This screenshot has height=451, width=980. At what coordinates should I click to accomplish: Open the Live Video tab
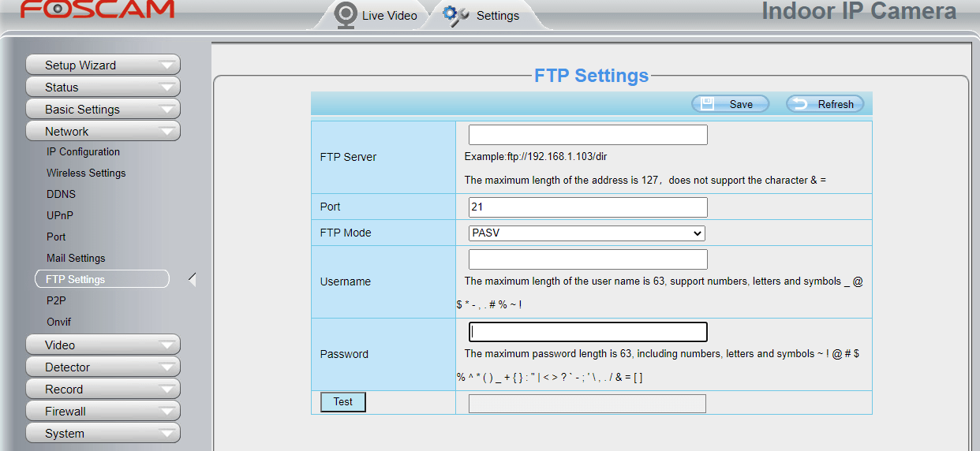tap(375, 16)
